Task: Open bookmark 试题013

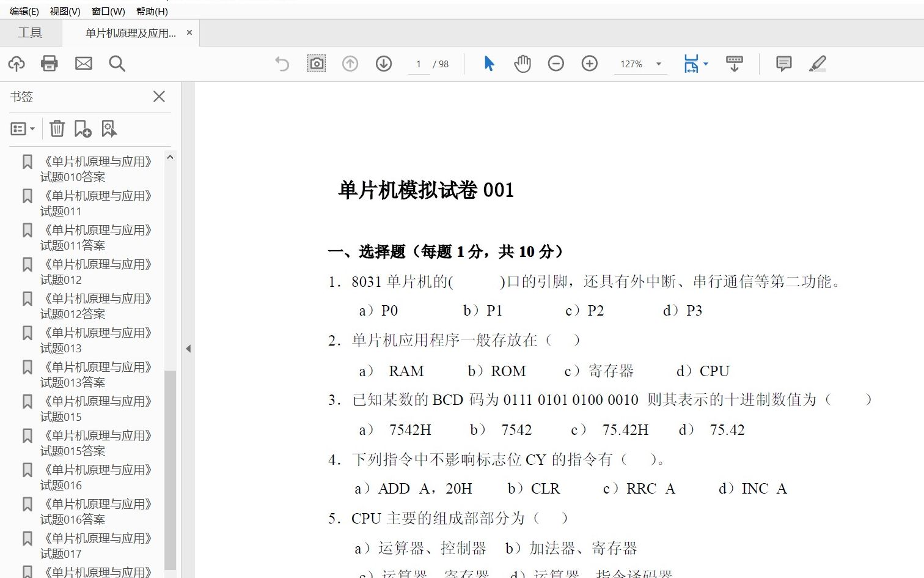Action: click(95, 341)
